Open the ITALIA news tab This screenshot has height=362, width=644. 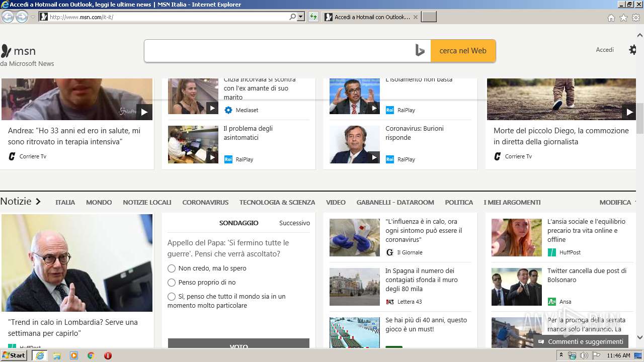pos(65,202)
